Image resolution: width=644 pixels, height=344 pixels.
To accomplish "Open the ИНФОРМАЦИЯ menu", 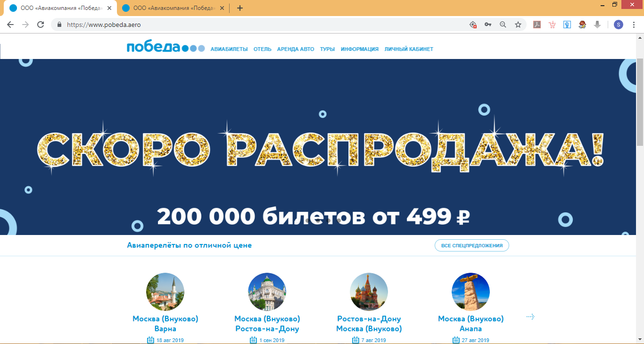I will coord(360,49).
